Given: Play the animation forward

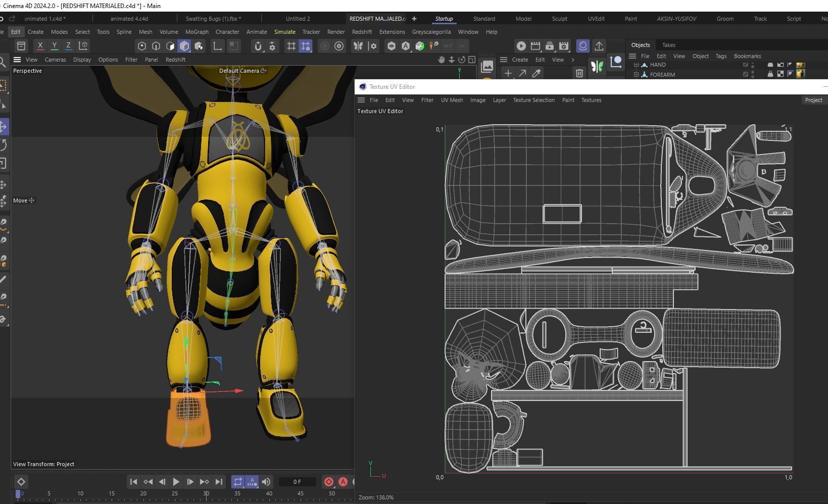Looking at the screenshot, I should [176, 482].
